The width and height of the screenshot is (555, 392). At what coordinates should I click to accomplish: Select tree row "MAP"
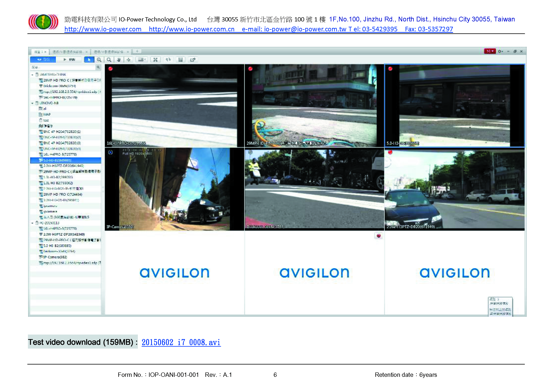(x=66, y=114)
